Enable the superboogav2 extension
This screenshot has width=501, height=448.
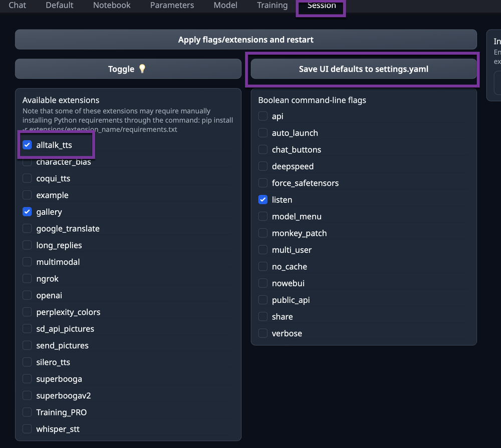[x=27, y=395]
